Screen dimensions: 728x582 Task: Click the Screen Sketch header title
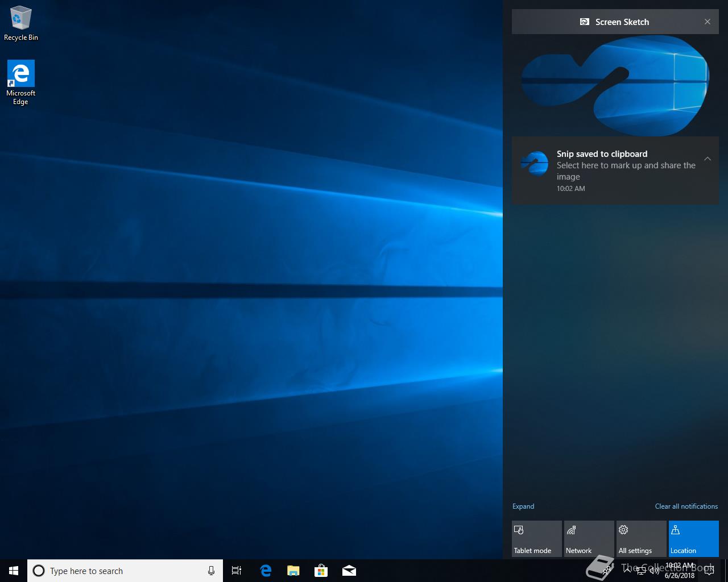(x=622, y=22)
